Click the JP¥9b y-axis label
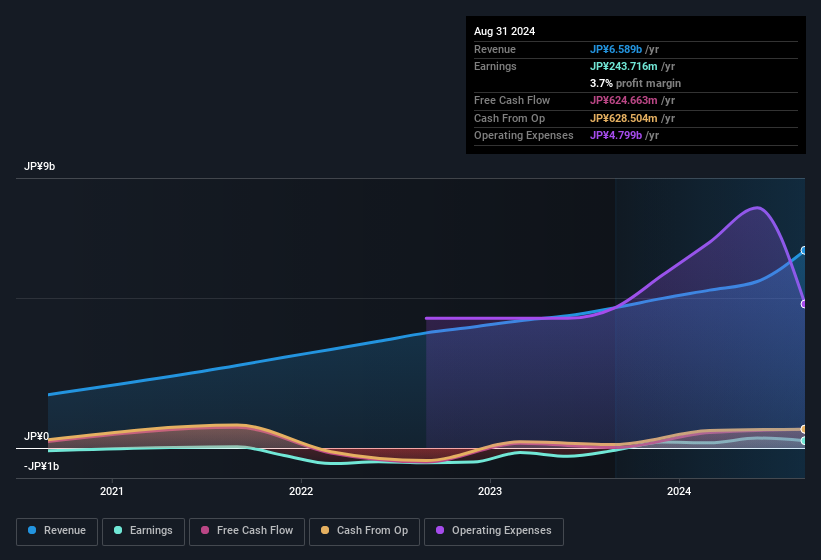Image resolution: width=821 pixels, height=560 pixels. [39, 166]
